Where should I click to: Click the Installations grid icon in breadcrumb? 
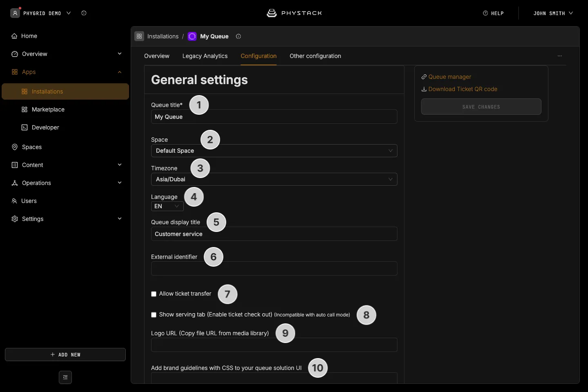pyautogui.click(x=139, y=36)
